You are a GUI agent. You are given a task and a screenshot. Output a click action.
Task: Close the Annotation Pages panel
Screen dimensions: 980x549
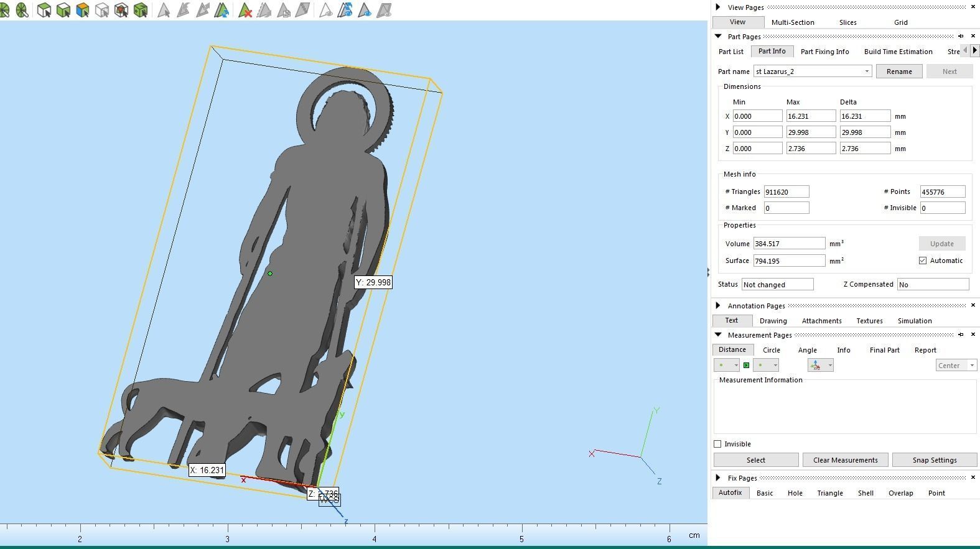[973, 305]
